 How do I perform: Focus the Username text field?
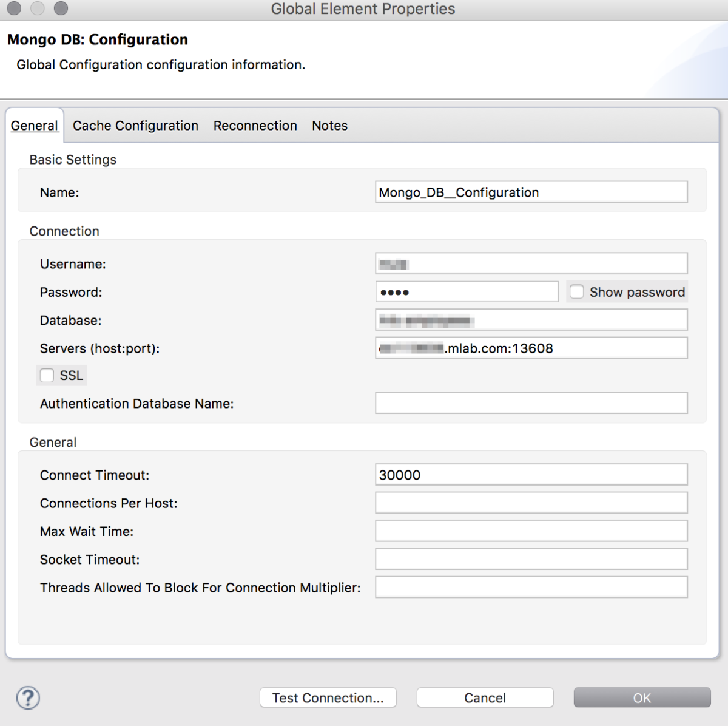coord(531,264)
